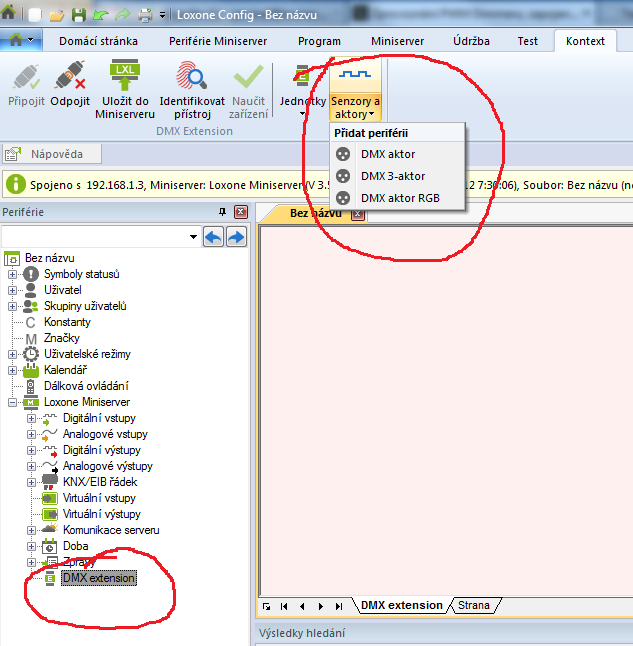Image resolution: width=633 pixels, height=646 pixels.
Task: Click the Naučit zařízení checkmark icon
Action: [x=248, y=77]
